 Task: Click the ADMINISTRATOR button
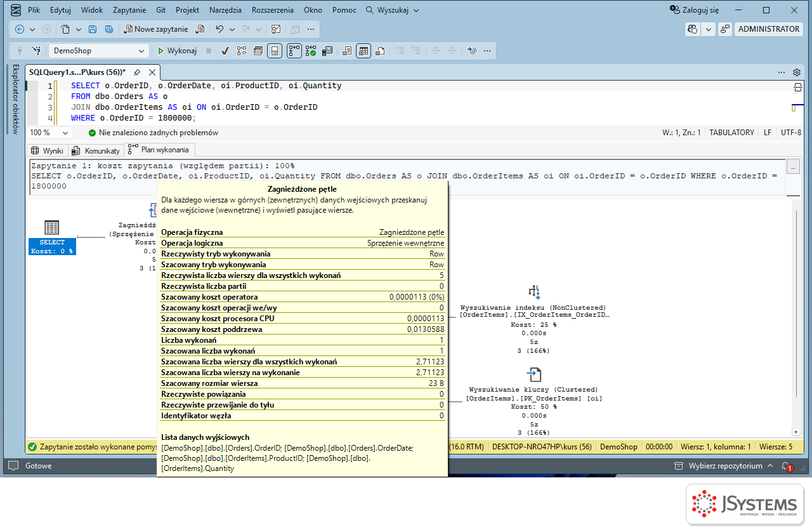pos(769,29)
